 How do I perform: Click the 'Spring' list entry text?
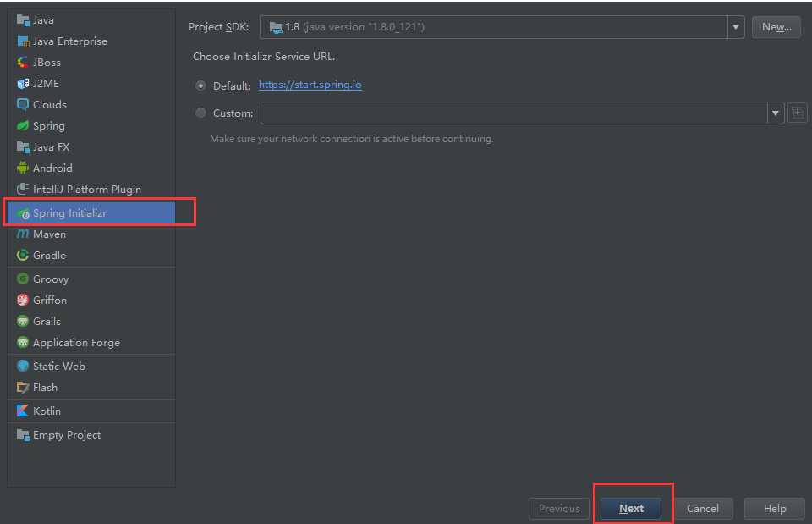point(49,126)
